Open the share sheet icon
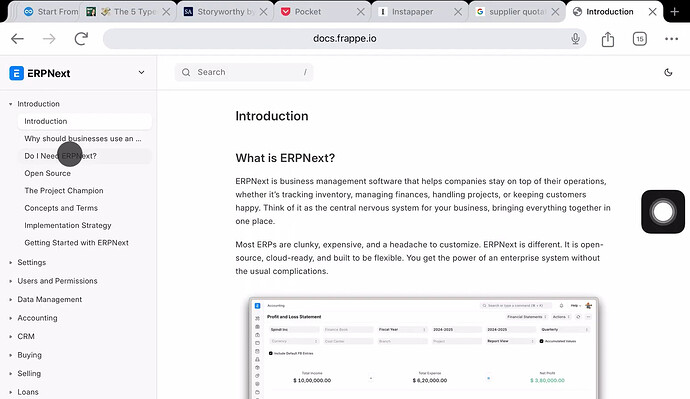Viewport: 690px width, 399px height. (608, 39)
